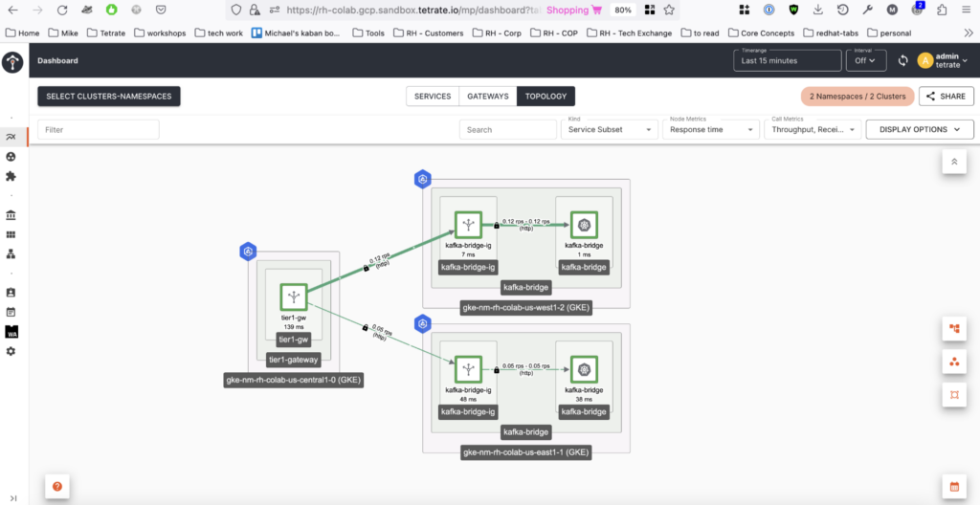Open the 1Password extension icon
This screenshot has height=505, width=980.
coord(768,10)
